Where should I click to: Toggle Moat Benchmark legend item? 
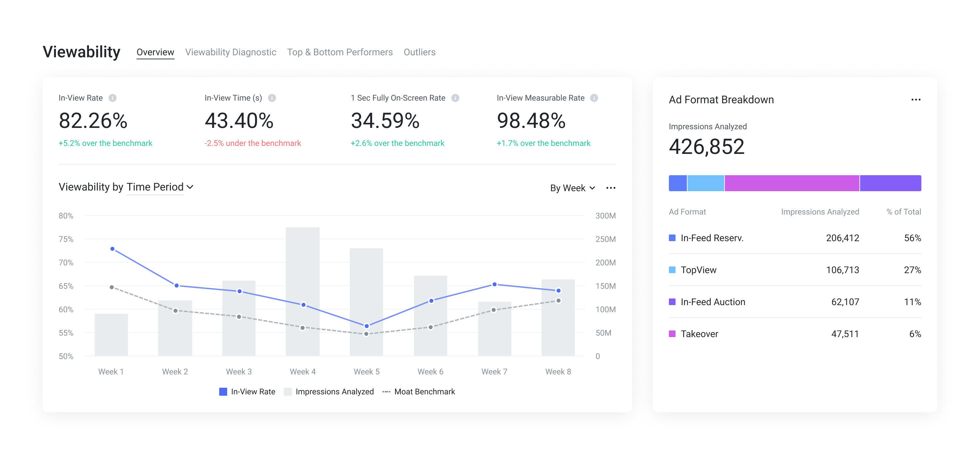click(x=418, y=391)
